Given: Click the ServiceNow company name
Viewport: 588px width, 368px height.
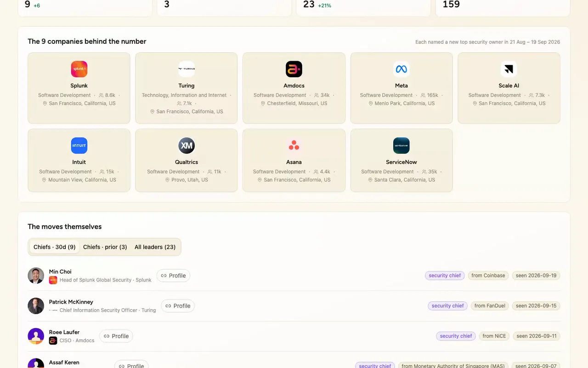Looking at the screenshot, I should (x=401, y=162).
